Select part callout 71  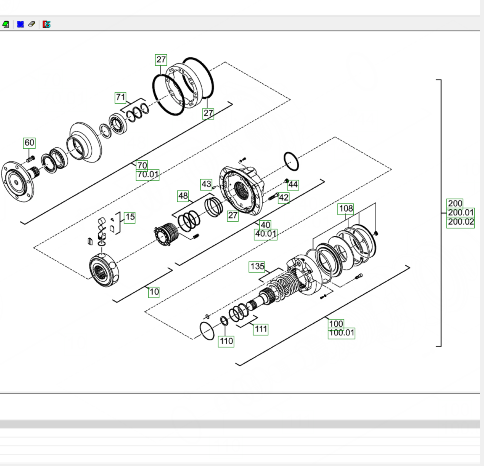(x=120, y=98)
